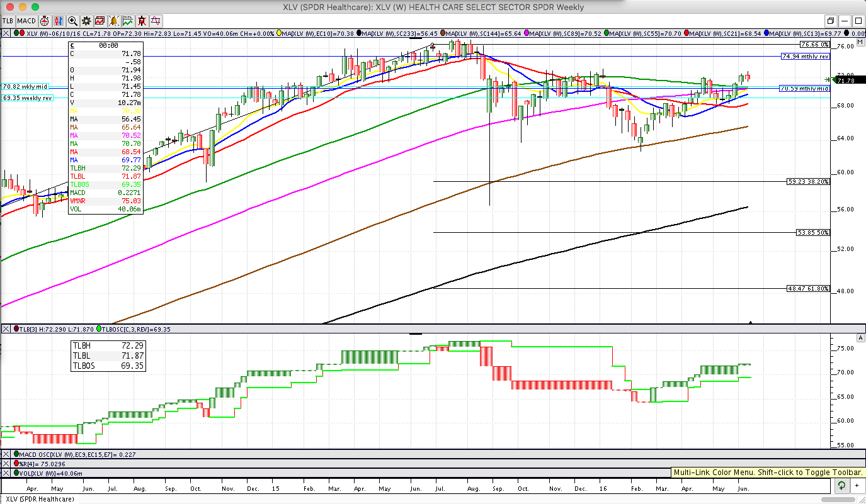Click the green/red XLV price color dots
Image resolution: width=866 pixels, height=504 pixels.
[19, 33]
